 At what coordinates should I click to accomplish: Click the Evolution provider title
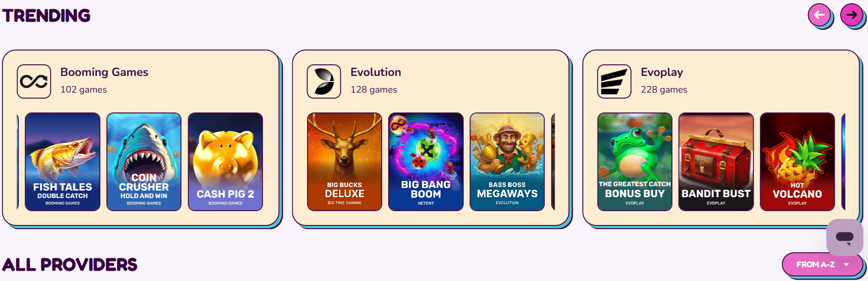(376, 72)
